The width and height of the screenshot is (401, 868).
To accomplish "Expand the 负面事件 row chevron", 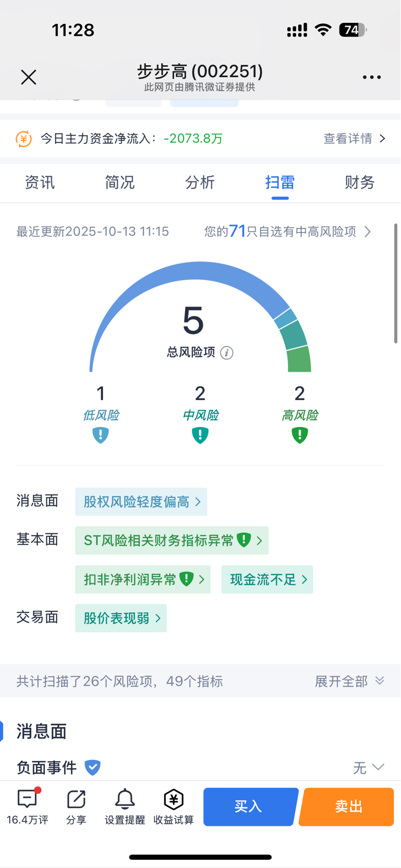I will coord(378,767).
